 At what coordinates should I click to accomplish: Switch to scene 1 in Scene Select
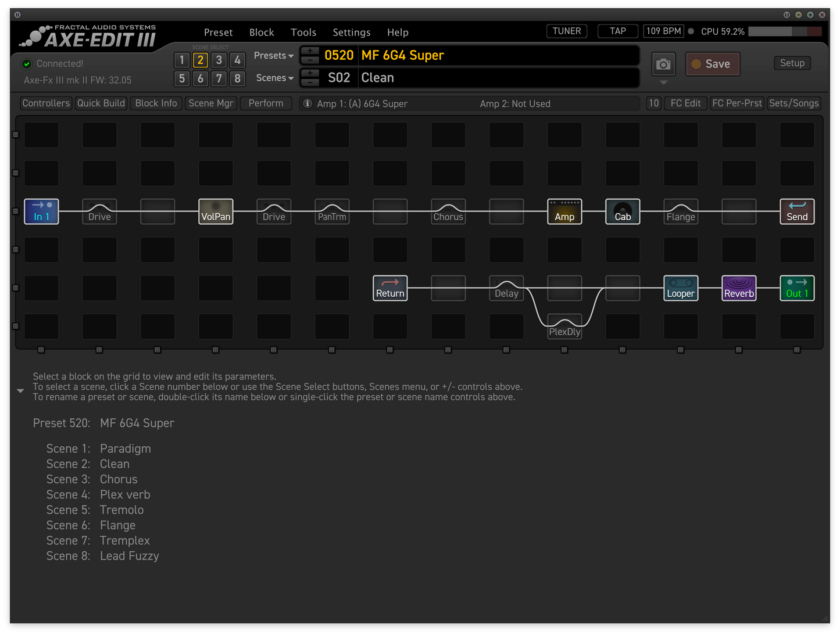(182, 60)
